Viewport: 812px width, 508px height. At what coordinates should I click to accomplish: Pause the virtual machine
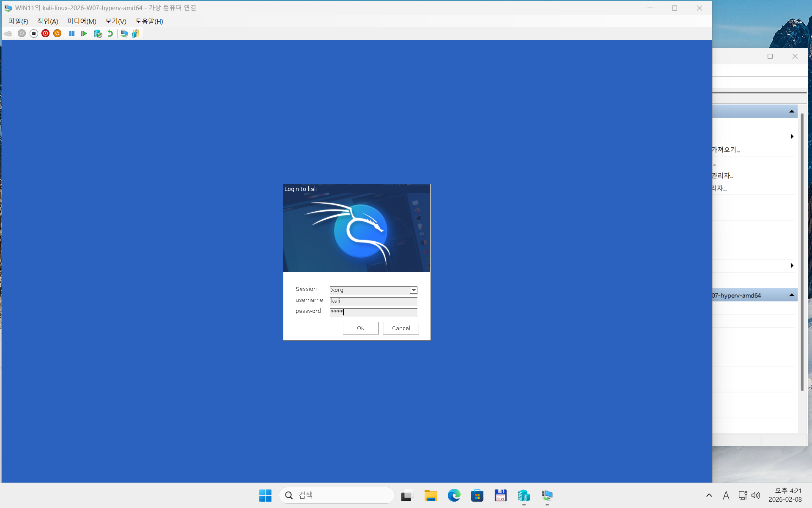pos(72,33)
